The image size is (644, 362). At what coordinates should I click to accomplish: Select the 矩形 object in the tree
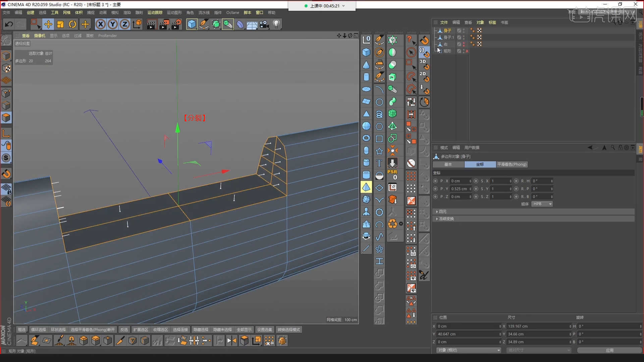[447, 51]
